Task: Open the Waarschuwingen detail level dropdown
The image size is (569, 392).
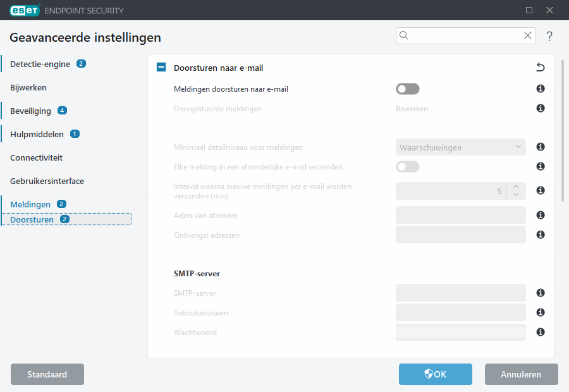Action: 460,147
